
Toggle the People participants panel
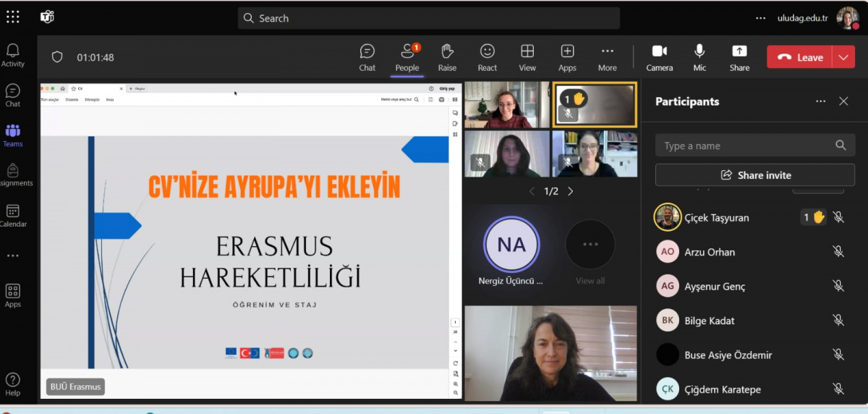pos(407,58)
